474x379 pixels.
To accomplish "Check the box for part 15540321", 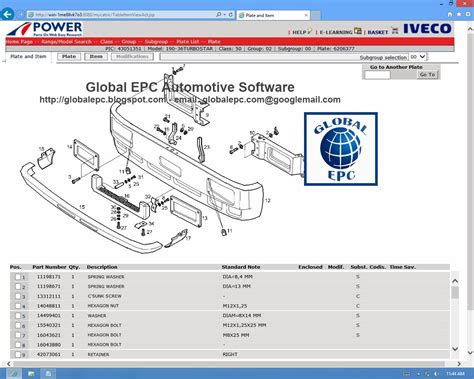I will coord(18,325).
